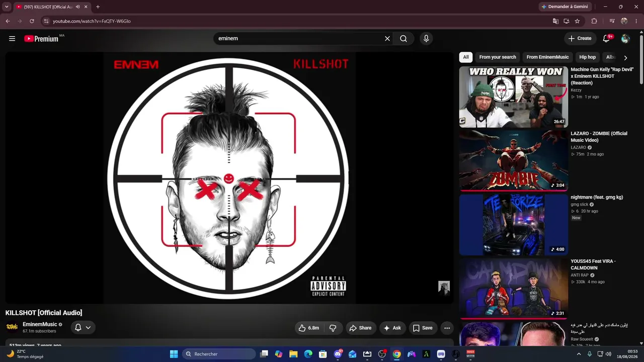Click the Create button
The image size is (644, 362).
point(580,39)
